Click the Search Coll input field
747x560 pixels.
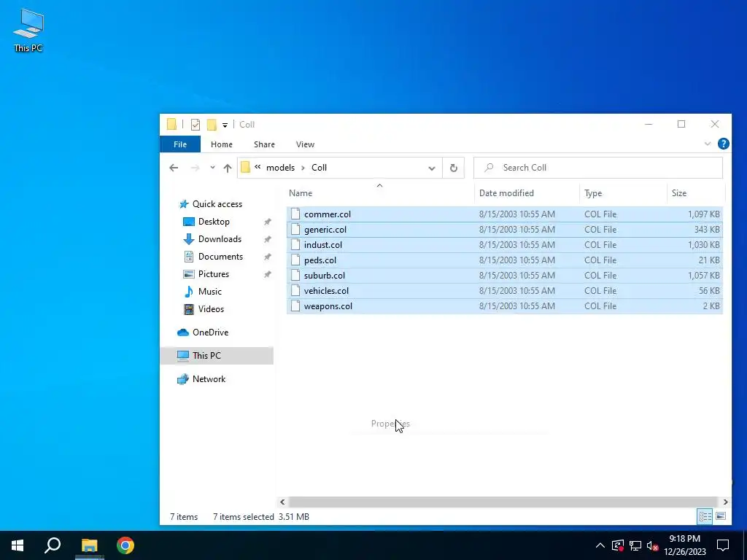coord(598,168)
